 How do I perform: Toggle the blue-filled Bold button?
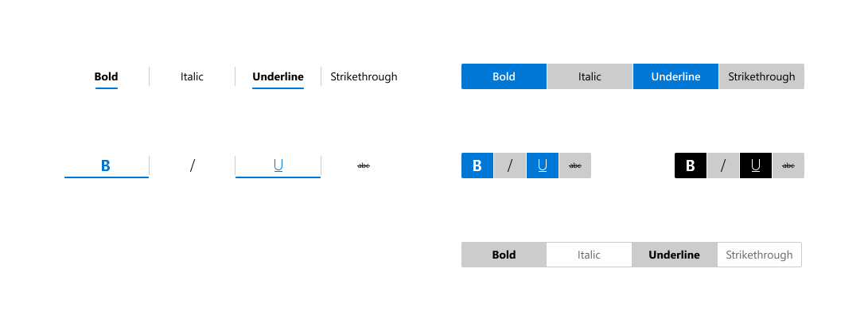[x=504, y=76]
